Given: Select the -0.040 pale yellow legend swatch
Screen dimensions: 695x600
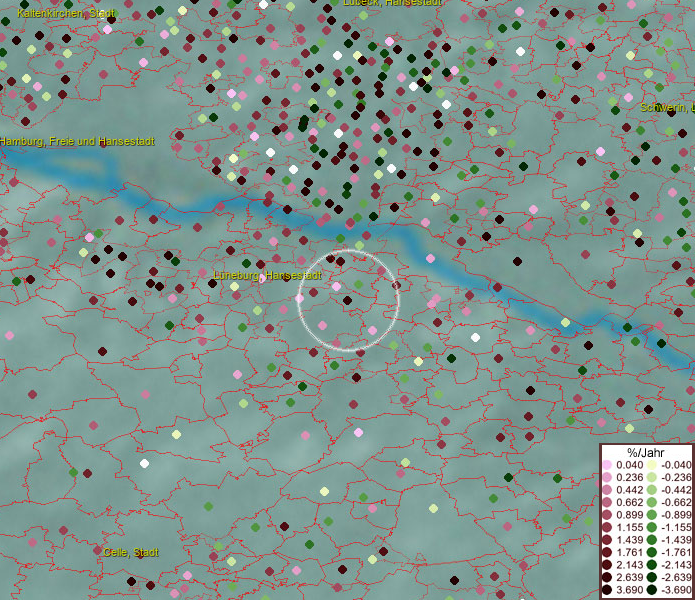Looking at the screenshot, I should click(652, 465).
